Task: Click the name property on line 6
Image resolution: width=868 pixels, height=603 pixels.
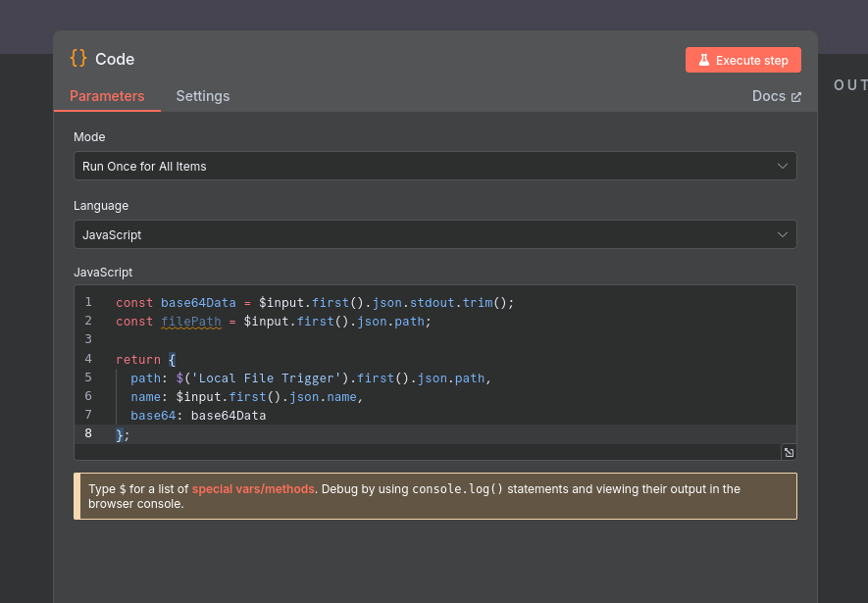Action: (x=145, y=397)
